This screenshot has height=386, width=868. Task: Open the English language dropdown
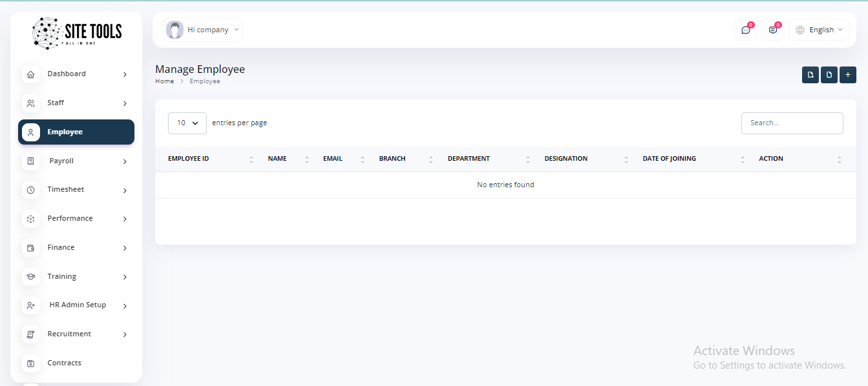point(819,30)
